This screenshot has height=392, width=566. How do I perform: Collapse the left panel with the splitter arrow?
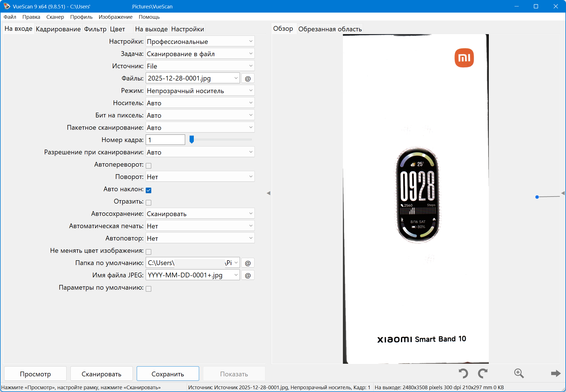tap(268, 193)
